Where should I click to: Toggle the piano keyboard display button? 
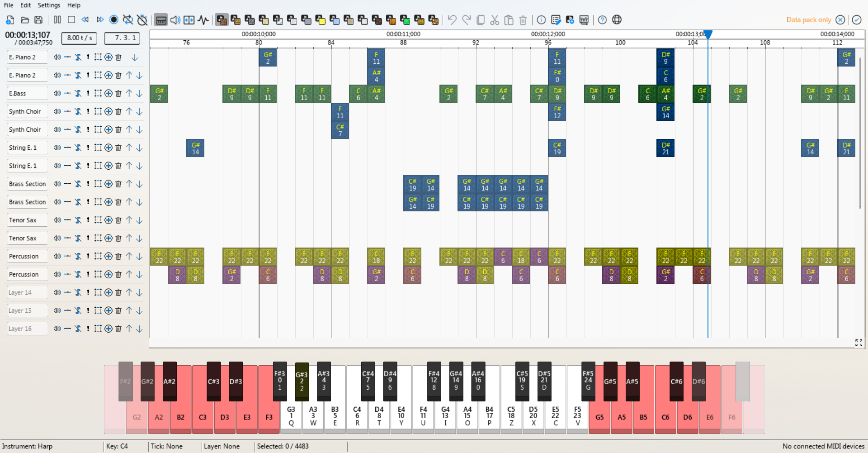(x=161, y=20)
